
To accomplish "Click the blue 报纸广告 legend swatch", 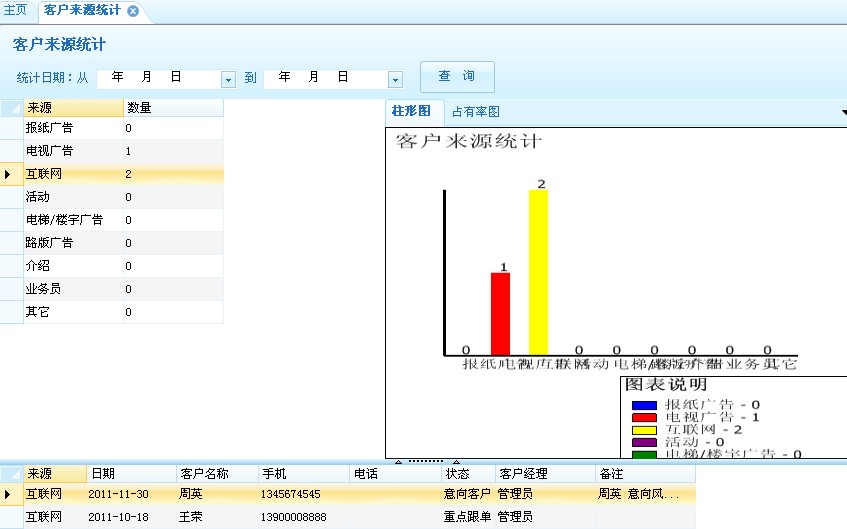I will [x=643, y=404].
